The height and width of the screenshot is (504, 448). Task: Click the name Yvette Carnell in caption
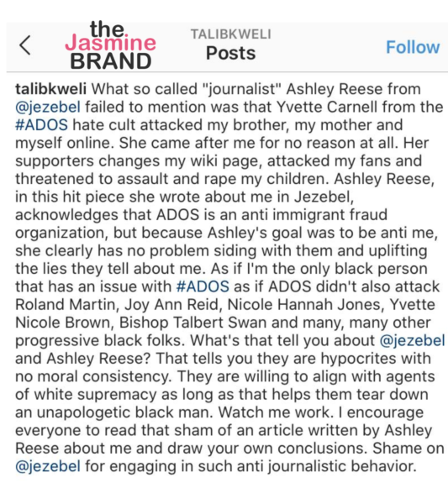[x=327, y=108]
